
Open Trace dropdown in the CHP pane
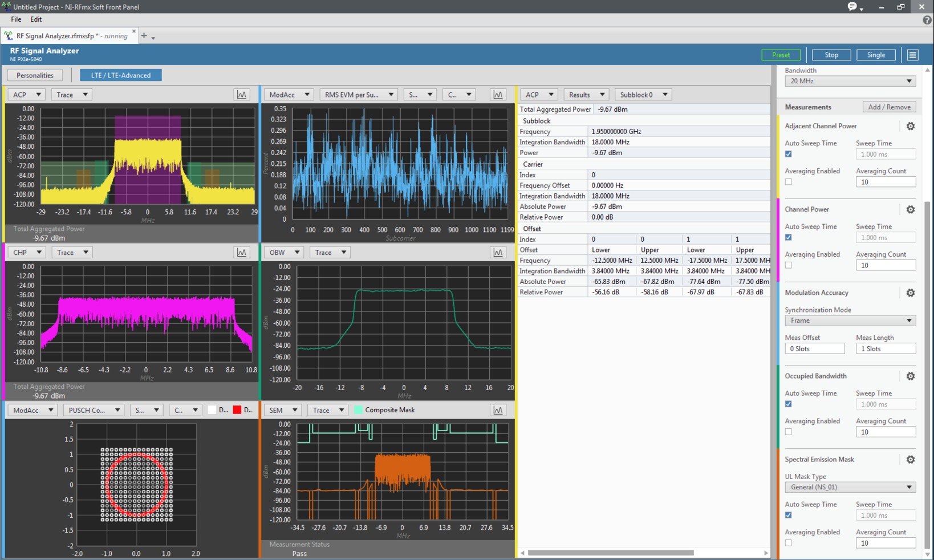coord(72,252)
